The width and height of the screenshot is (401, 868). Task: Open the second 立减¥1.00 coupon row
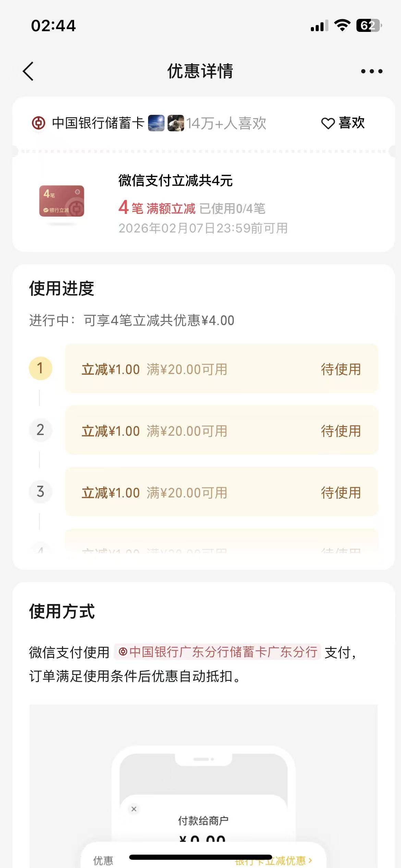pos(221,431)
